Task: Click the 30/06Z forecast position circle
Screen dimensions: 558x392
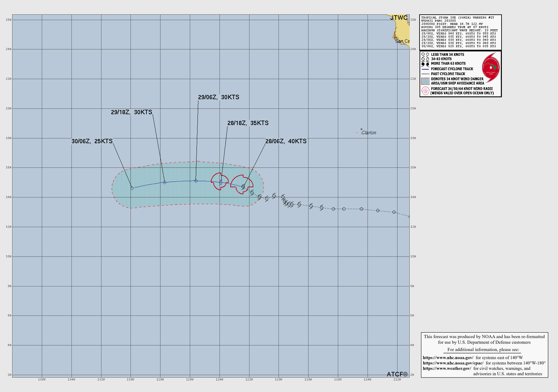Action: click(132, 188)
